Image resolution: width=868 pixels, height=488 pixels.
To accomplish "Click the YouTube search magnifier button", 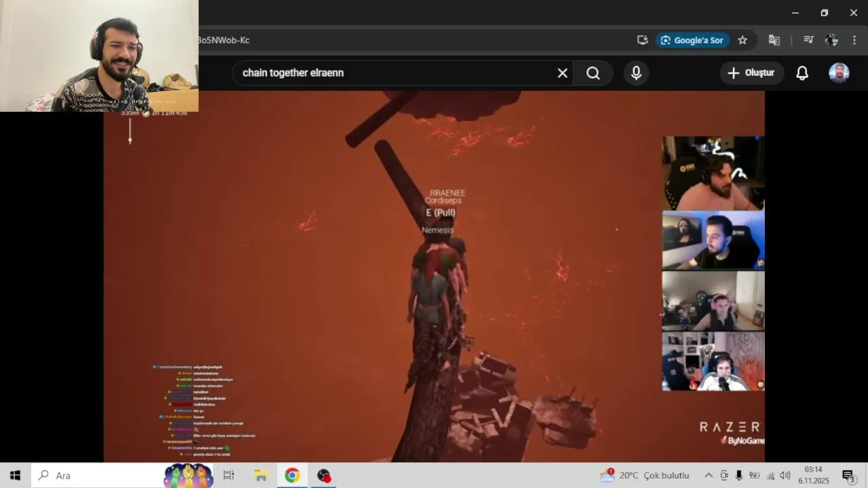I will coord(593,73).
